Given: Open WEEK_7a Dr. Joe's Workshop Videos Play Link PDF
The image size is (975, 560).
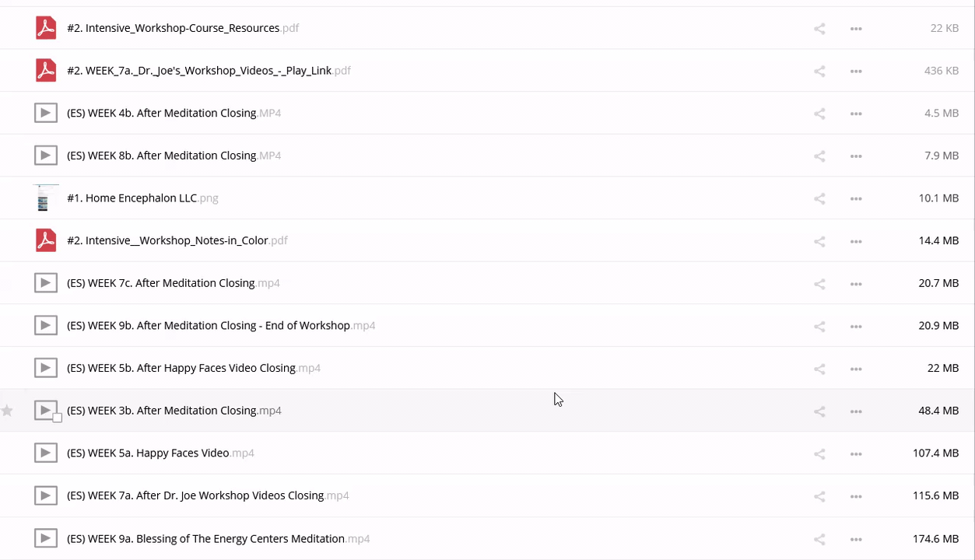Looking at the screenshot, I should click(x=199, y=71).
